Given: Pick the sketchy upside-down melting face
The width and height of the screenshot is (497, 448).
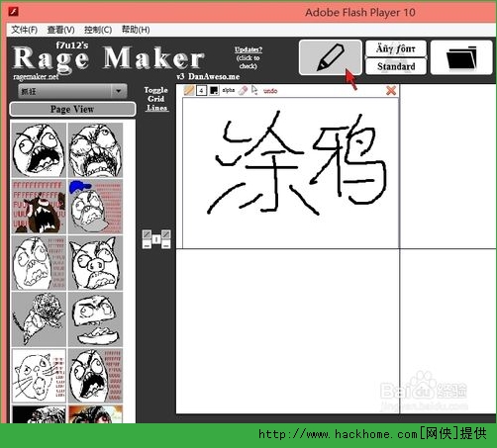Looking at the screenshot, I should click(39, 319).
